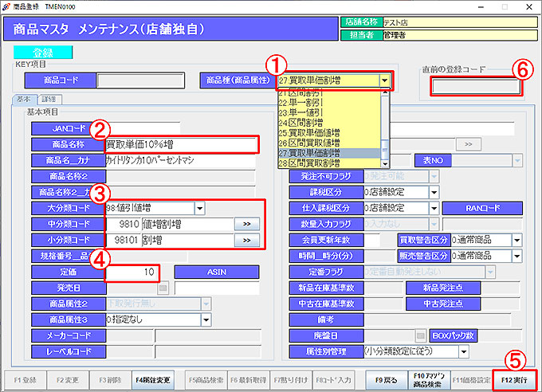542x392 pixels.
Task: Select list item 27:買取単価割増
Action: 329,153
